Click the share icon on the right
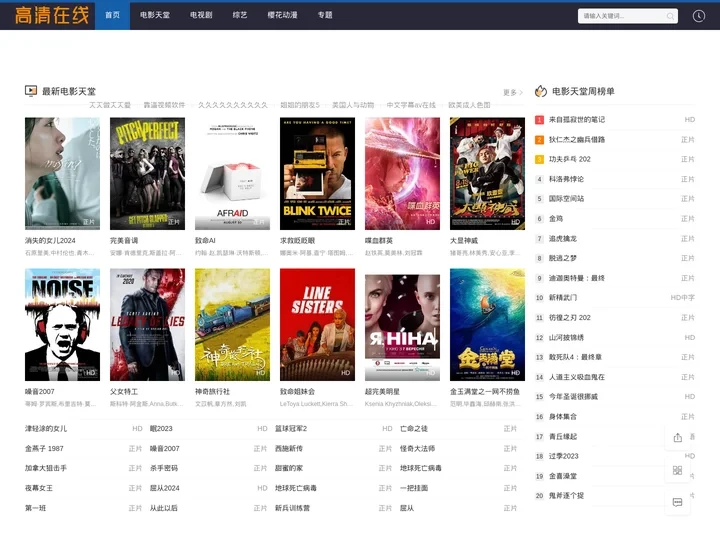The width and height of the screenshot is (720, 540). pos(677,438)
